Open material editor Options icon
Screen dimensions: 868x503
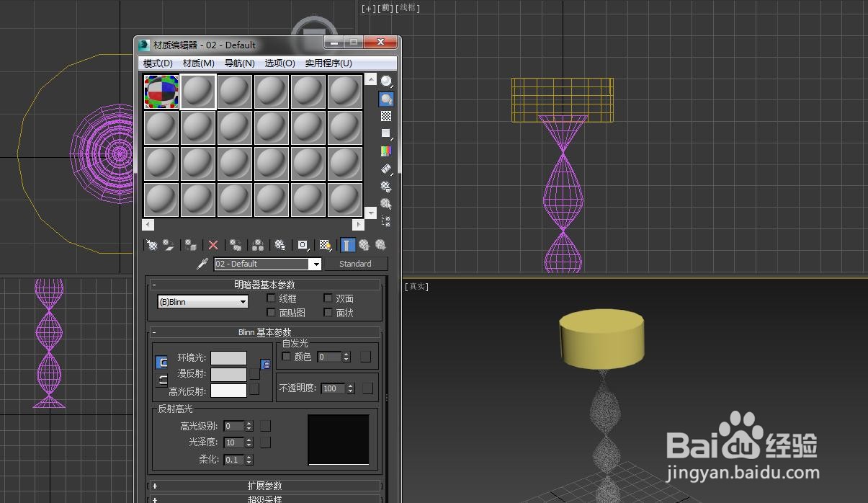386,186
